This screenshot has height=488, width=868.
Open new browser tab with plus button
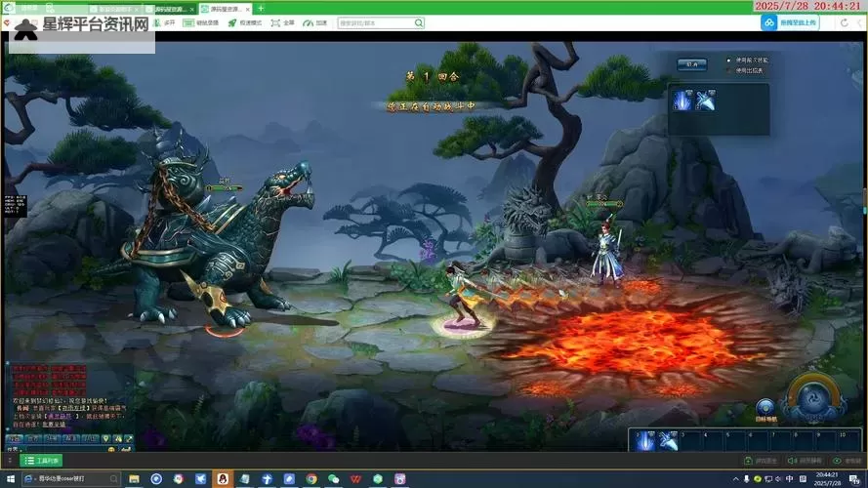(x=261, y=9)
